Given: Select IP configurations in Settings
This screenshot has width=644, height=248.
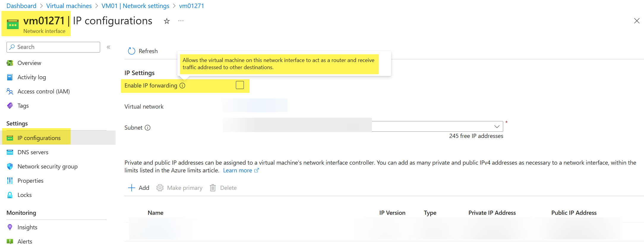Looking at the screenshot, I should 39,138.
